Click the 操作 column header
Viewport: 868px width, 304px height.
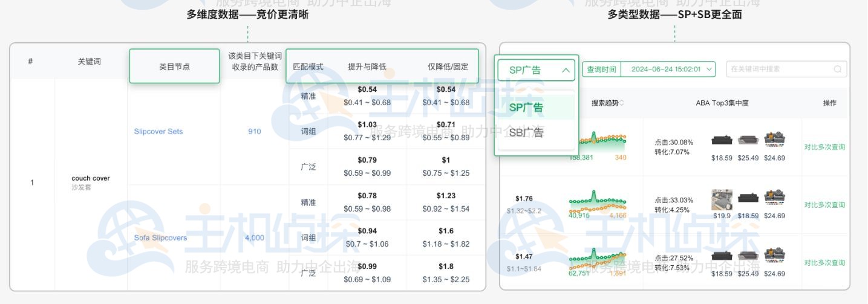point(830,103)
